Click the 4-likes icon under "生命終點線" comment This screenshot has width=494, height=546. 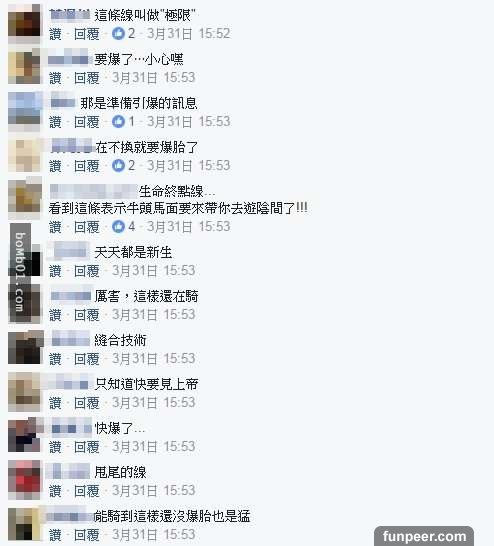pos(118,227)
